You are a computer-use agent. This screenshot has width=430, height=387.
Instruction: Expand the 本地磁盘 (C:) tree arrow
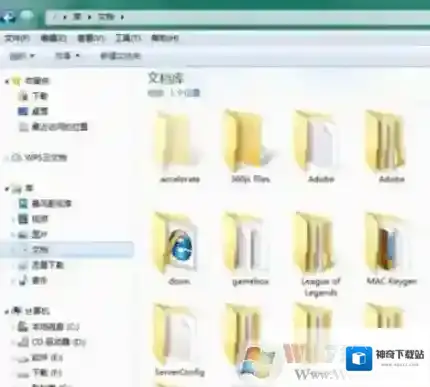pyautogui.click(x=13, y=327)
